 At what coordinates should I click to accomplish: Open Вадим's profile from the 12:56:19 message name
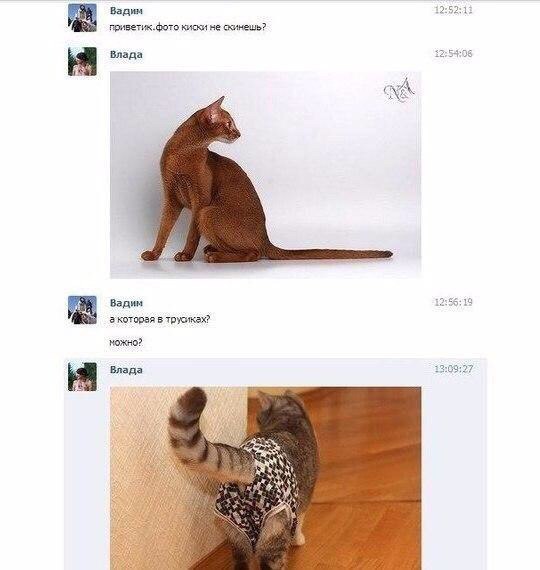tap(126, 303)
